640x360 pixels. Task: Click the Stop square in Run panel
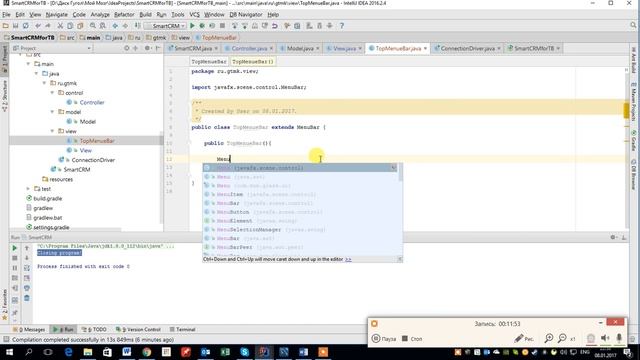[15, 258]
